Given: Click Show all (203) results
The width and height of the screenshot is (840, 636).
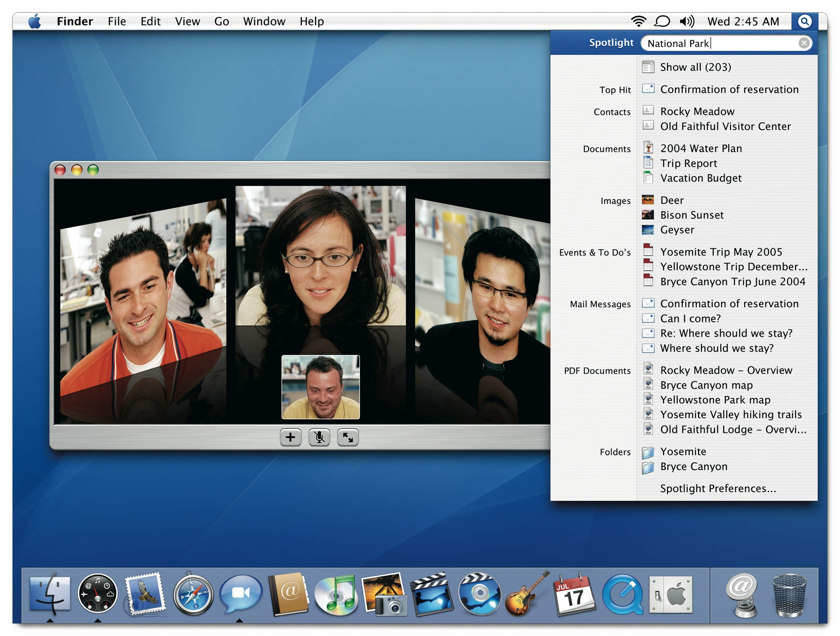Looking at the screenshot, I should point(695,67).
